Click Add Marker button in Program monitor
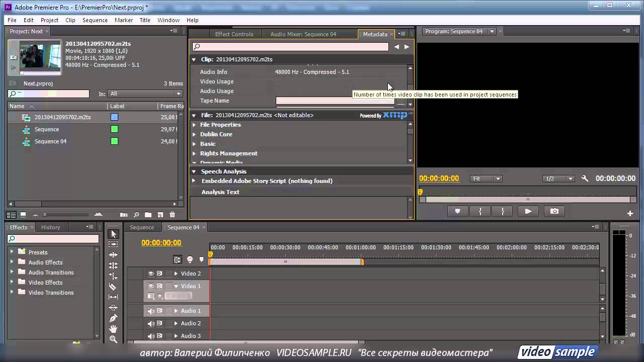Viewport: 644px width, 362px height. [x=457, y=212]
